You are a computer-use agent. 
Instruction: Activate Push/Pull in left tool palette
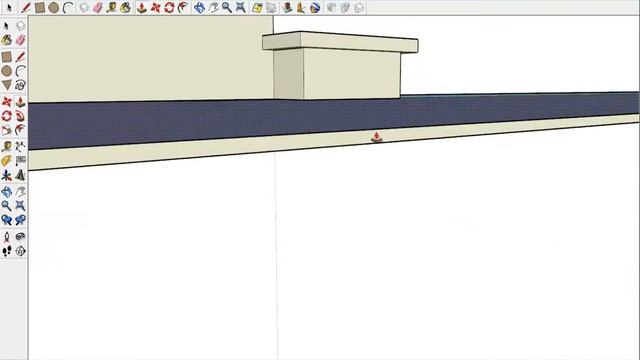tap(20, 102)
